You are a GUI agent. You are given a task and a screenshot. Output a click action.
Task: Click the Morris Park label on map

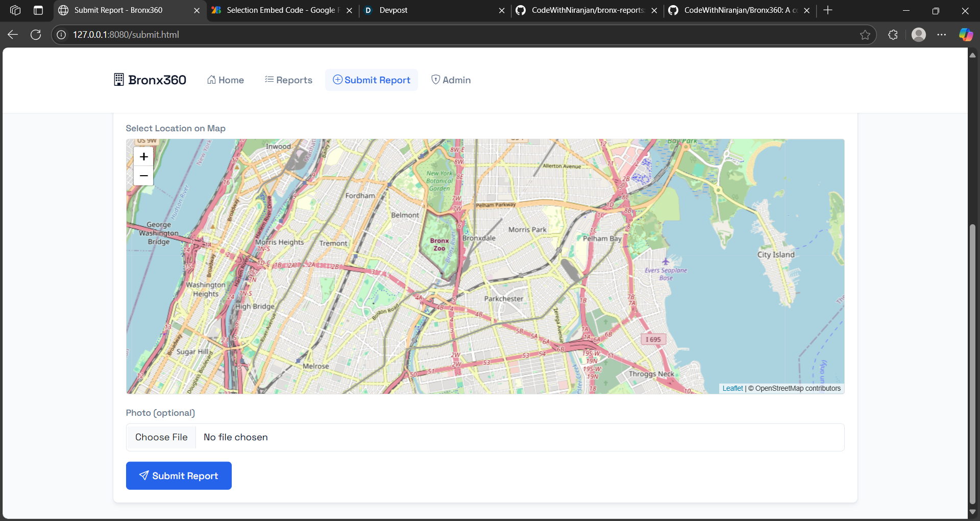coord(527,230)
